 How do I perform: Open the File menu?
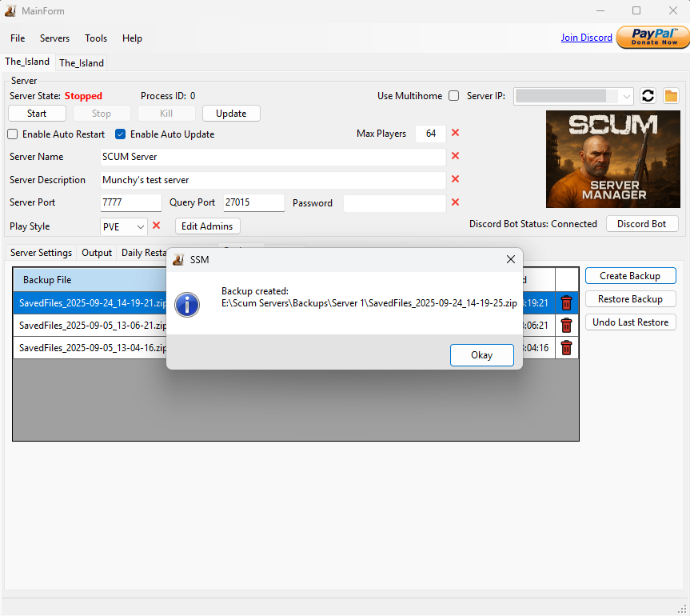pyautogui.click(x=18, y=38)
